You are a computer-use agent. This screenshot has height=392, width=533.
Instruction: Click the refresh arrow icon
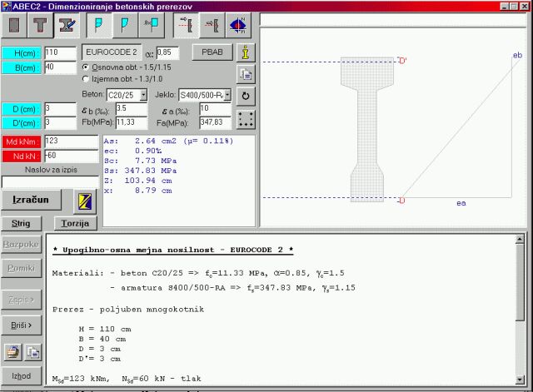245,96
